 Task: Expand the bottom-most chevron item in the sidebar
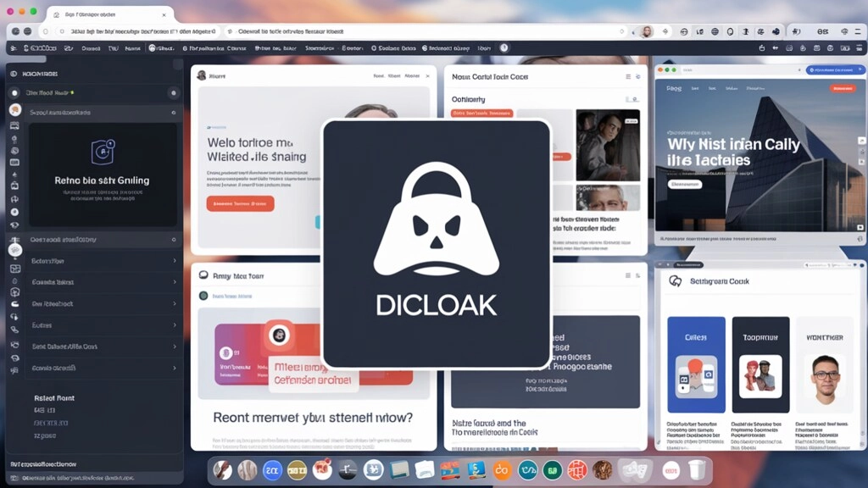point(174,368)
